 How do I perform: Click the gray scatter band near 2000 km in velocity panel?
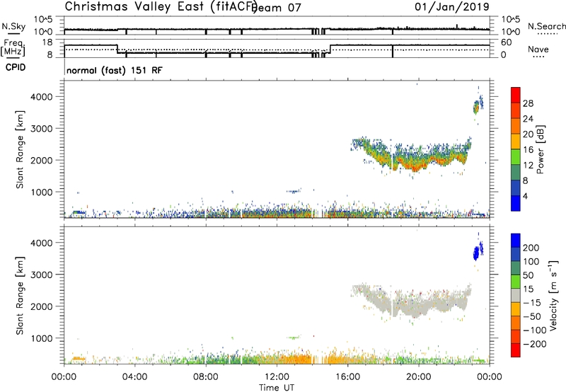tap(412, 301)
